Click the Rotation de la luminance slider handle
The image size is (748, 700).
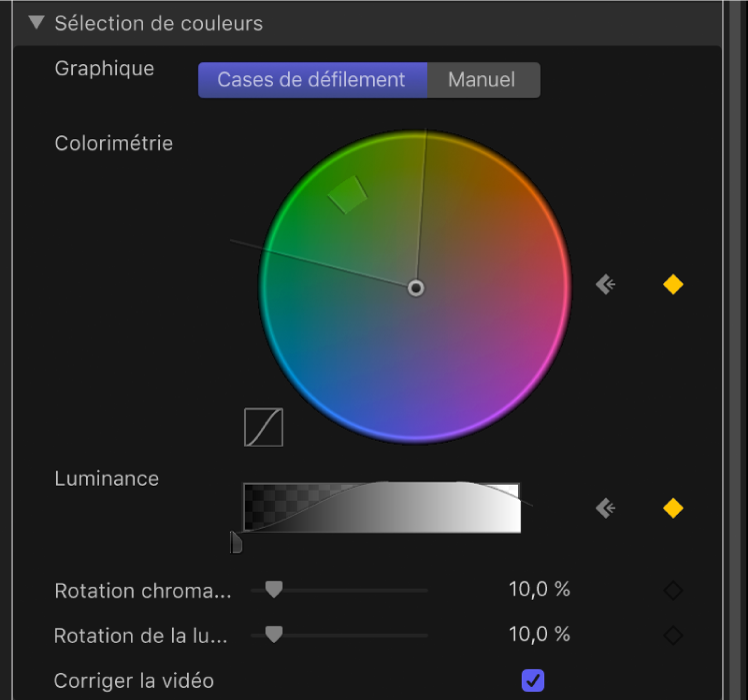273,634
